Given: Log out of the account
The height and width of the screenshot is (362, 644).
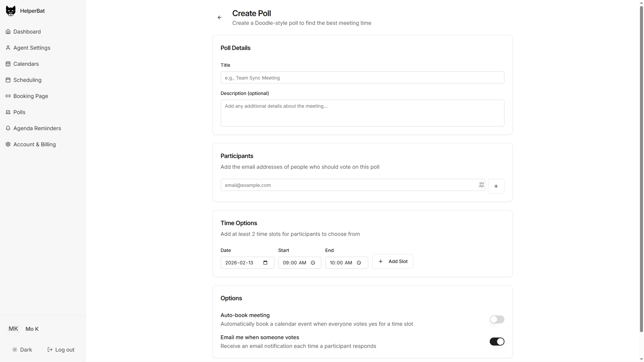Looking at the screenshot, I should tap(61, 350).
